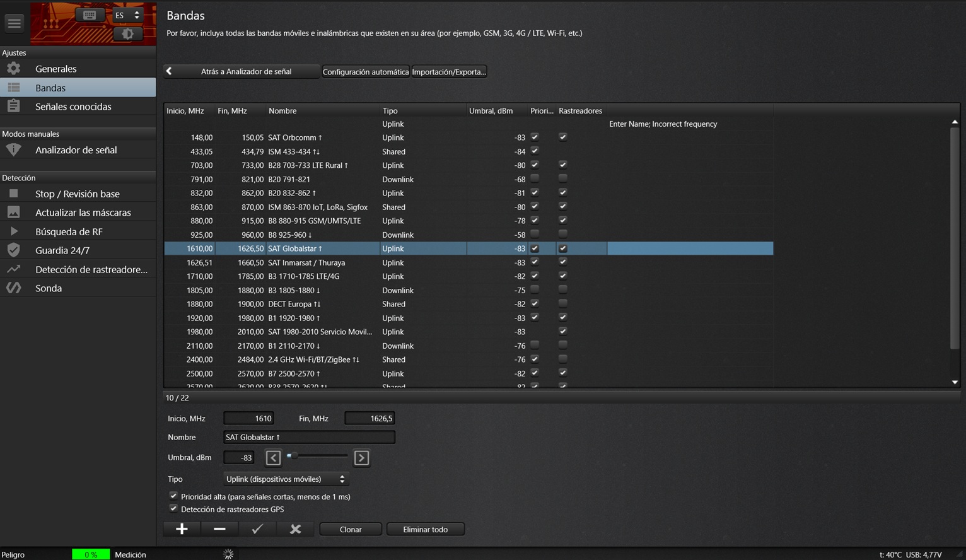Screen dimensions: 966x560
Task: Decrease threshold with left arrow button
Action: (x=273, y=457)
